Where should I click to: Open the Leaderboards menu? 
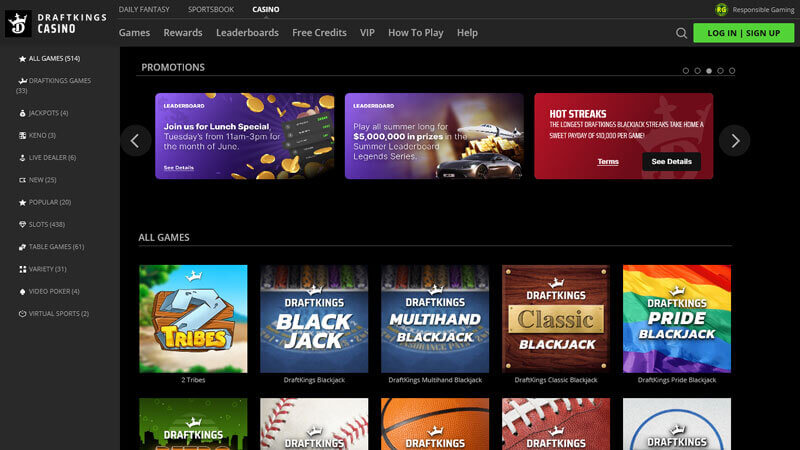pos(247,33)
